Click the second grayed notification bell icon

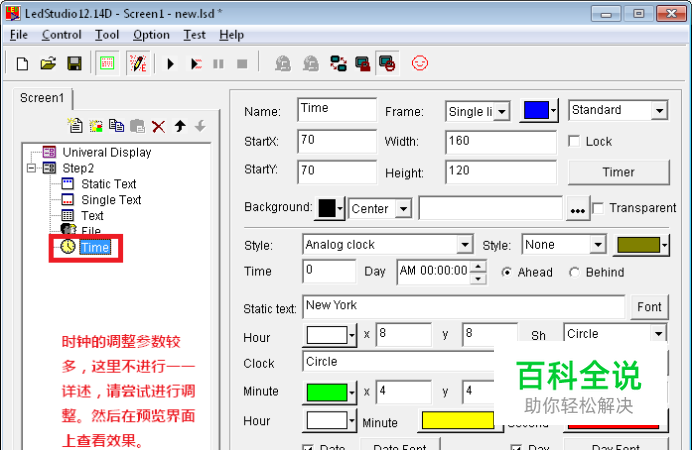[311, 64]
